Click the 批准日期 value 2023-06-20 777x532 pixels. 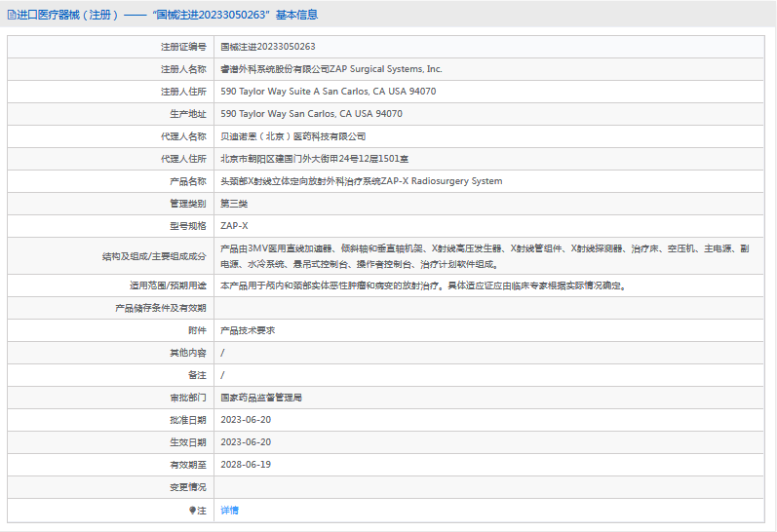pyautogui.click(x=246, y=420)
